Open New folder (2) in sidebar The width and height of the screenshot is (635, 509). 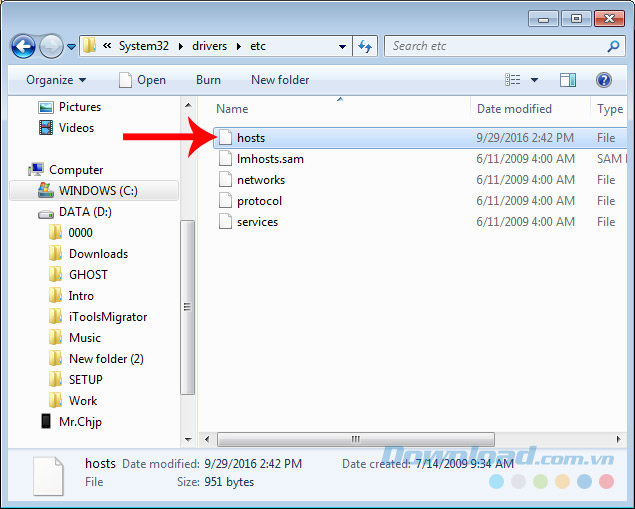96,359
